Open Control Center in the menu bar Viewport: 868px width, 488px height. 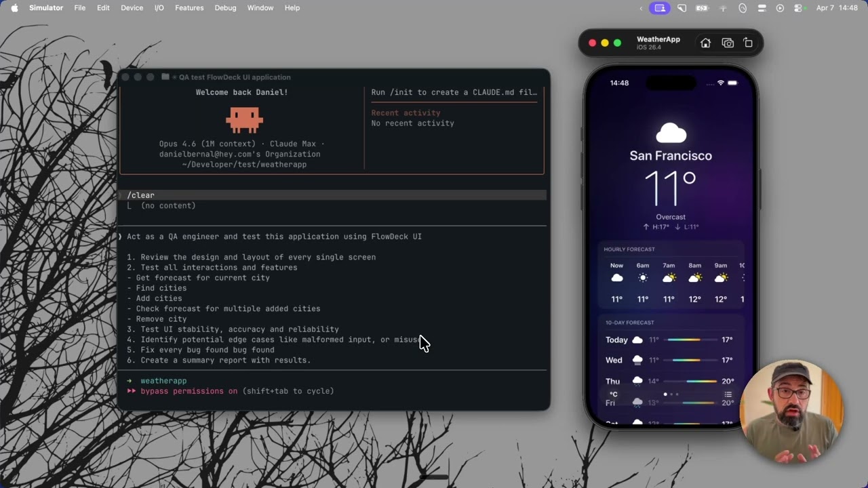coord(798,8)
